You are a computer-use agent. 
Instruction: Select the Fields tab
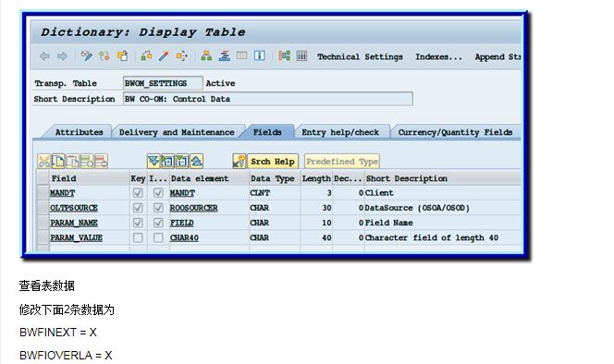click(x=267, y=132)
